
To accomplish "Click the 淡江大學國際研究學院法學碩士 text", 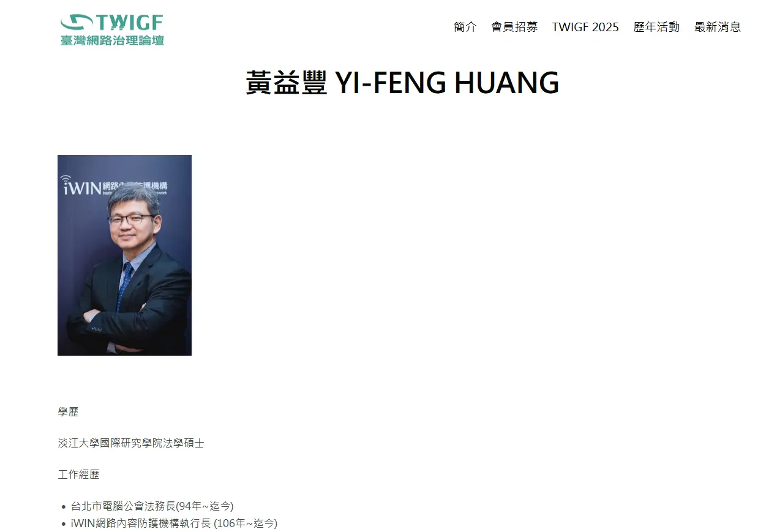I will pos(131,443).
